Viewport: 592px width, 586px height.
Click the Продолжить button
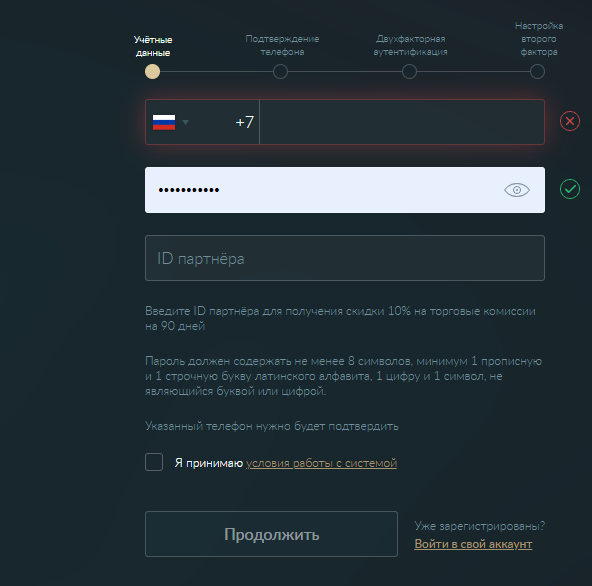pyautogui.click(x=271, y=534)
